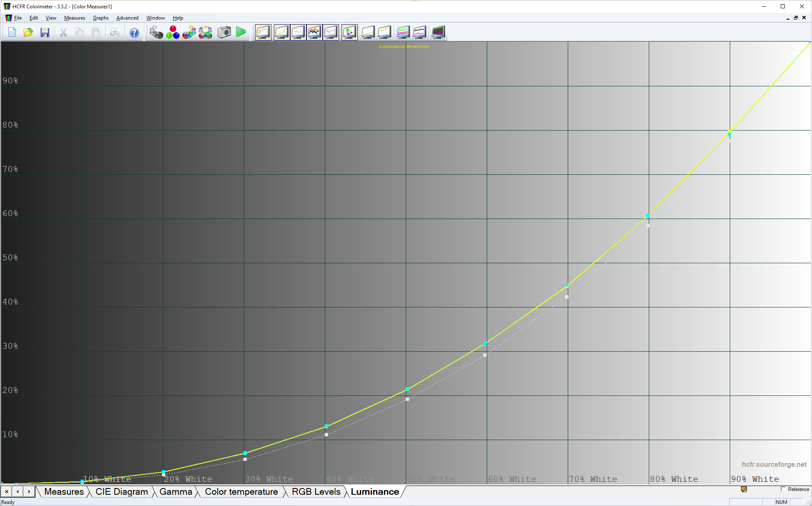Click the camera/screenshot capture icon
Image resolution: width=812 pixels, height=506 pixels.
click(223, 31)
